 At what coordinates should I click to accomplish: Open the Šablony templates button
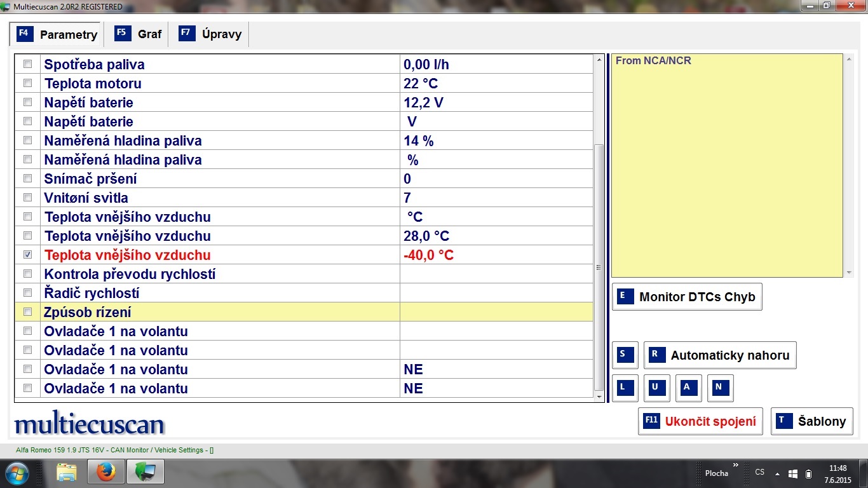tap(811, 421)
